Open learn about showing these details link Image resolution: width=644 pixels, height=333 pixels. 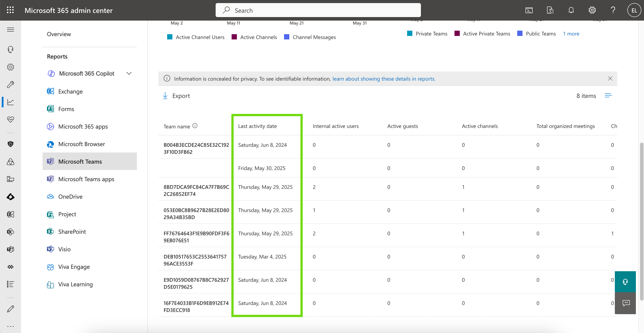pos(384,79)
